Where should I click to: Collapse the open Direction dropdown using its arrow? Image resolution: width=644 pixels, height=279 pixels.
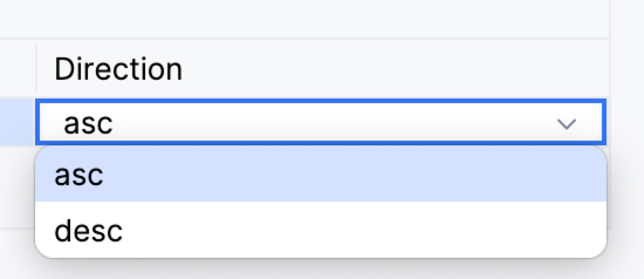(x=567, y=124)
